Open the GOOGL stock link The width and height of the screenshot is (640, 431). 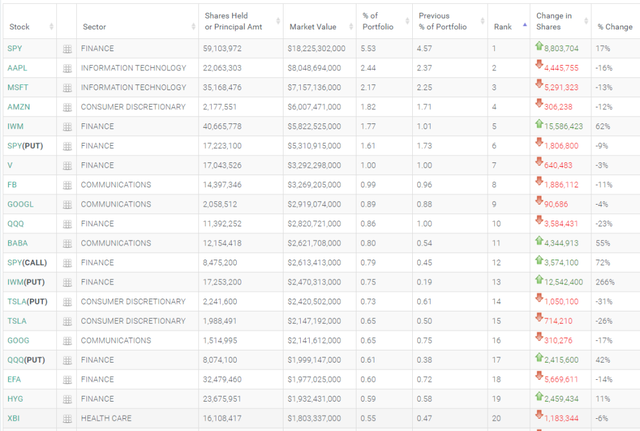point(20,204)
